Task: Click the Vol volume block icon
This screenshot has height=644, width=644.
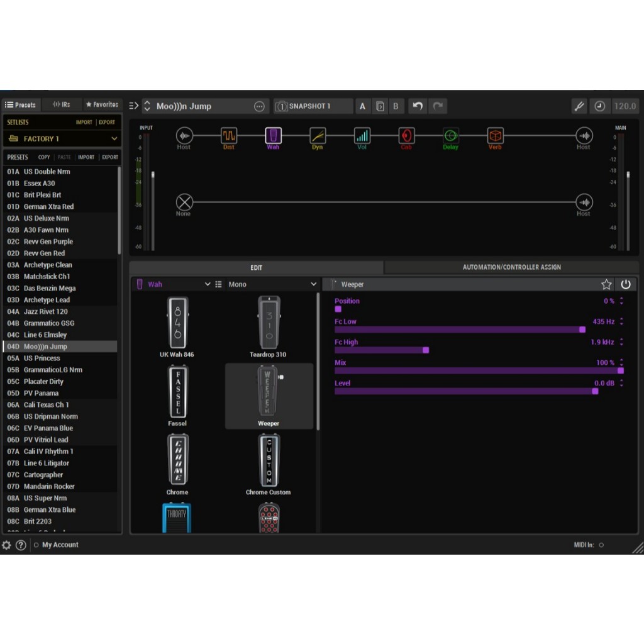Action: click(x=362, y=136)
